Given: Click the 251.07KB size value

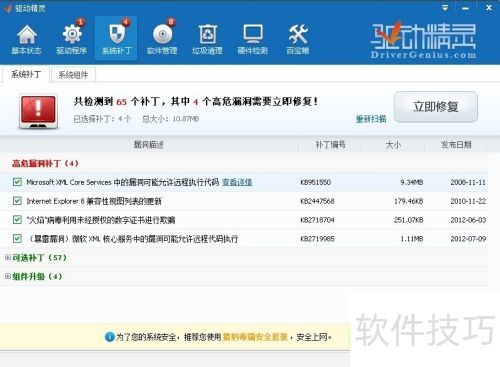Looking at the screenshot, I should pos(409,220).
